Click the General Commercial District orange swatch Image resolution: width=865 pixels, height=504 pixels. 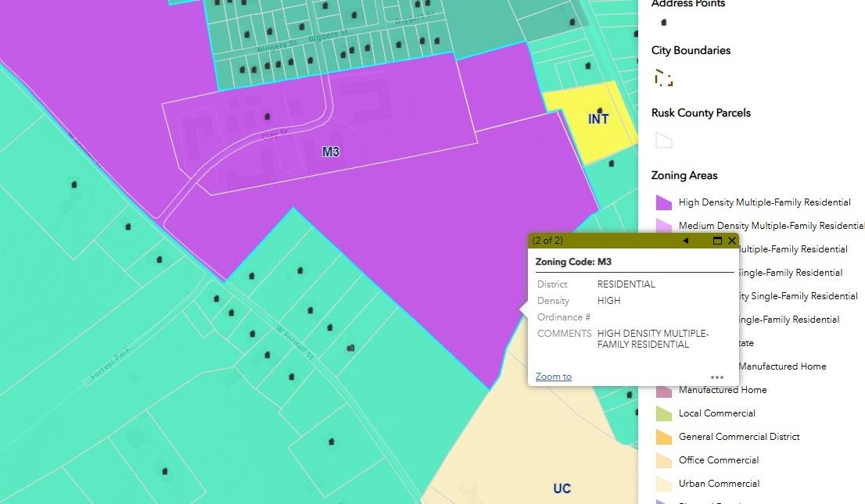[x=663, y=437]
